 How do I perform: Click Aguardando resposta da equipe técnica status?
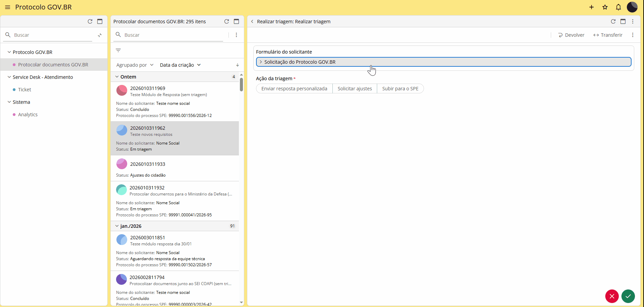(167, 259)
